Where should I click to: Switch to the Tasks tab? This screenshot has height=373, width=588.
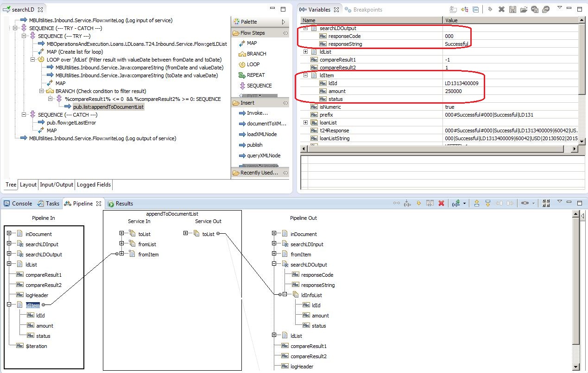coord(48,203)
